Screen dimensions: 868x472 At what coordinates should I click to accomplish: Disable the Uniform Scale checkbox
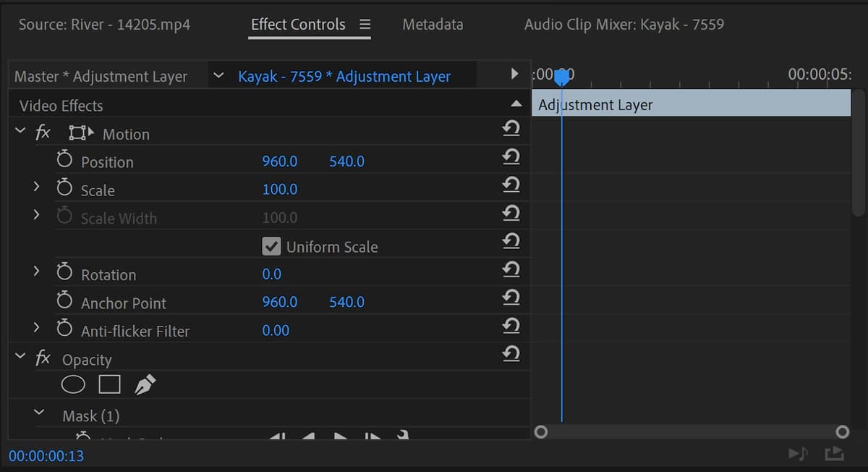(x=271, y=246)
